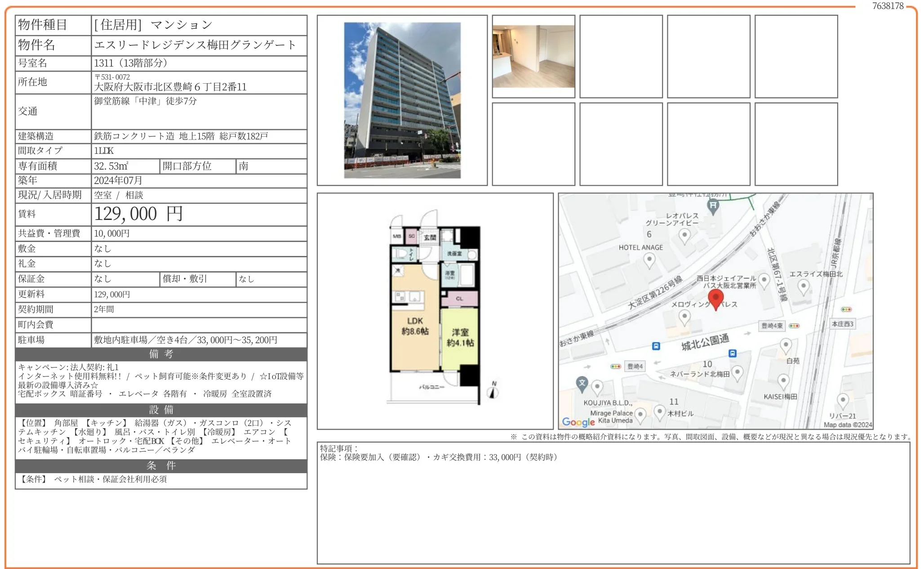Click the ネバーランド北梅田 map pin
This screenshot has height=569, width=924.
point(737,372)
